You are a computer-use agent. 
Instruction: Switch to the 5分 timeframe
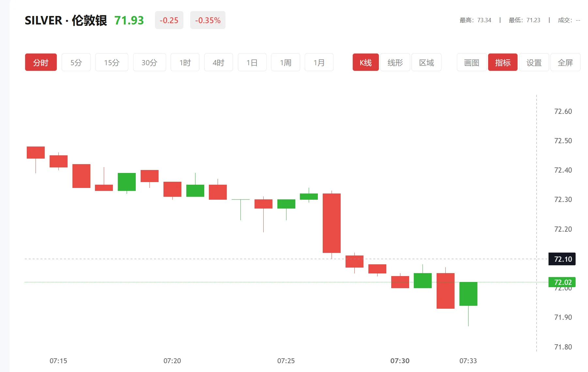click(76, 62)
